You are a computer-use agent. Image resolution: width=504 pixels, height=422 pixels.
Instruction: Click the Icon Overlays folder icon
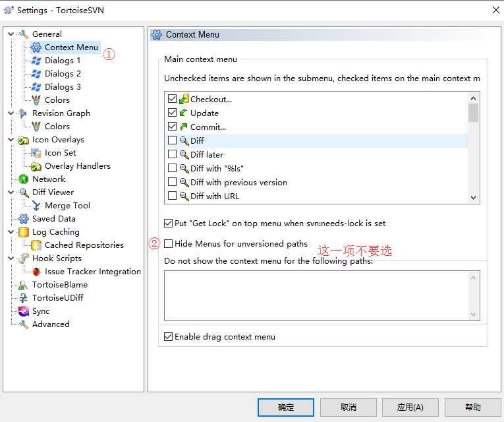pos(24,140)
